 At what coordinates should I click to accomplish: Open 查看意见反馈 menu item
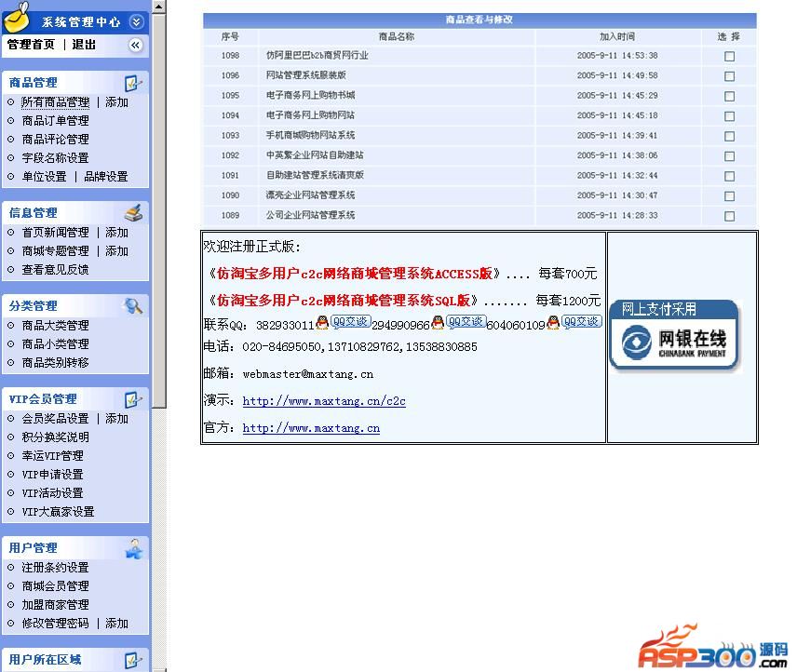(x=56, y=270)
